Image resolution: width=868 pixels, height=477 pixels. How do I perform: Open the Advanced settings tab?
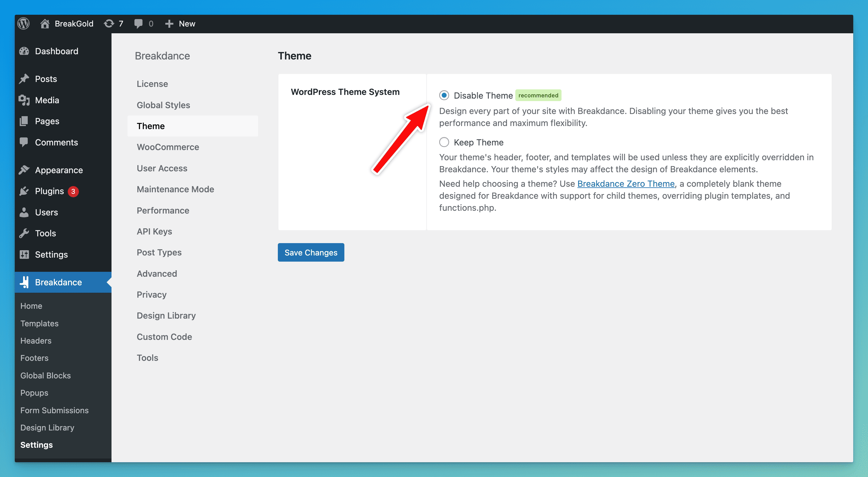pos(193,273)
